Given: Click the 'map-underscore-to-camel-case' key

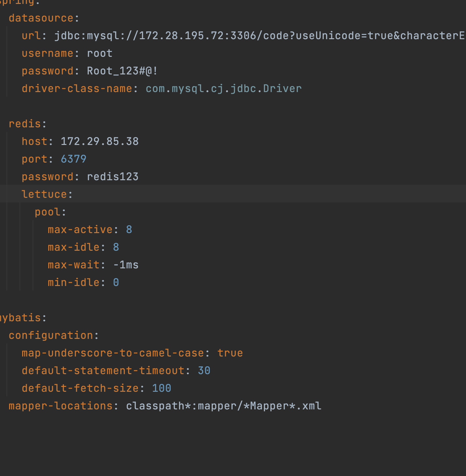Looking at the screenshot, I should pos(113,353).
